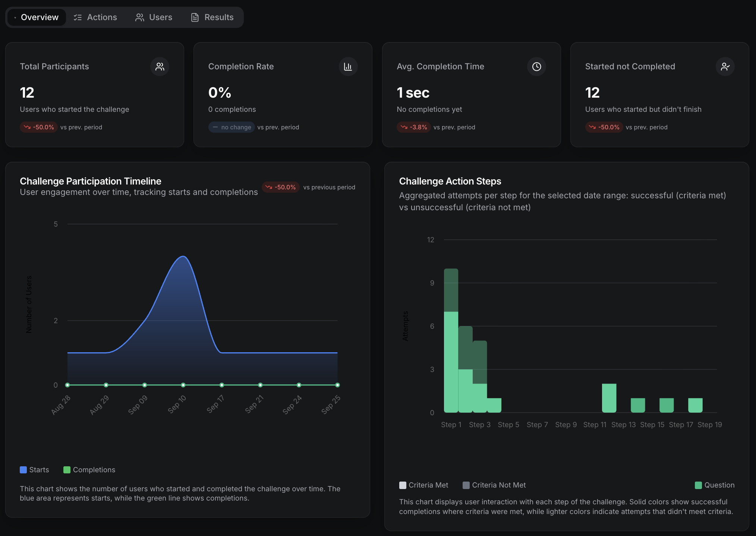The width and height of the screenshot is (756, 536).
Task: Toggle the Completions series in the legend
Action: click(89, 470)
